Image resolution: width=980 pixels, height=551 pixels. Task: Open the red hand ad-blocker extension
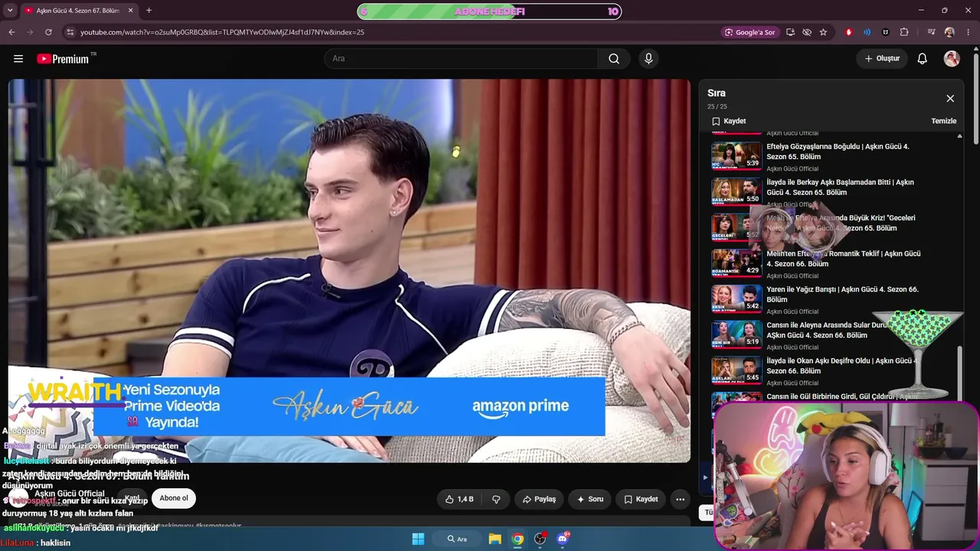[x=848, y=32]
